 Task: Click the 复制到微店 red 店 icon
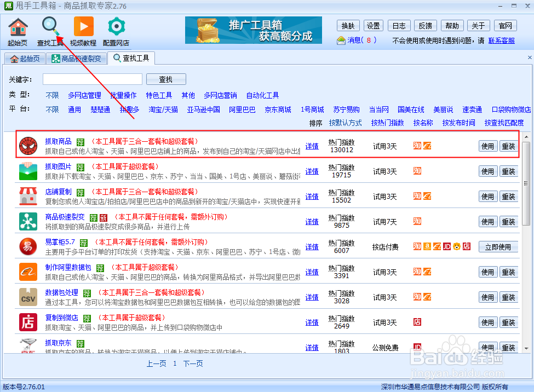tap(28, 322)
